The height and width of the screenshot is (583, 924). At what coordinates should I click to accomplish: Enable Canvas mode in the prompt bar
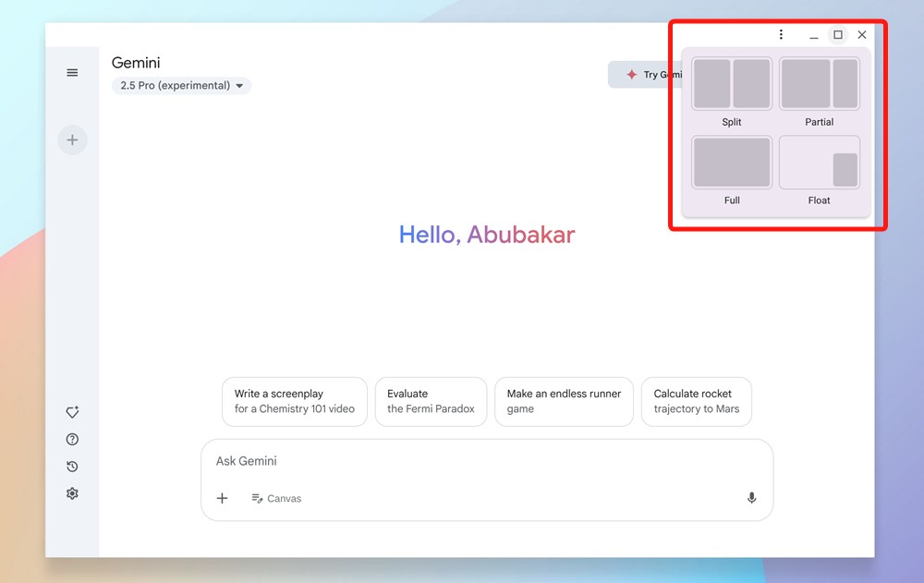(276, 498)
